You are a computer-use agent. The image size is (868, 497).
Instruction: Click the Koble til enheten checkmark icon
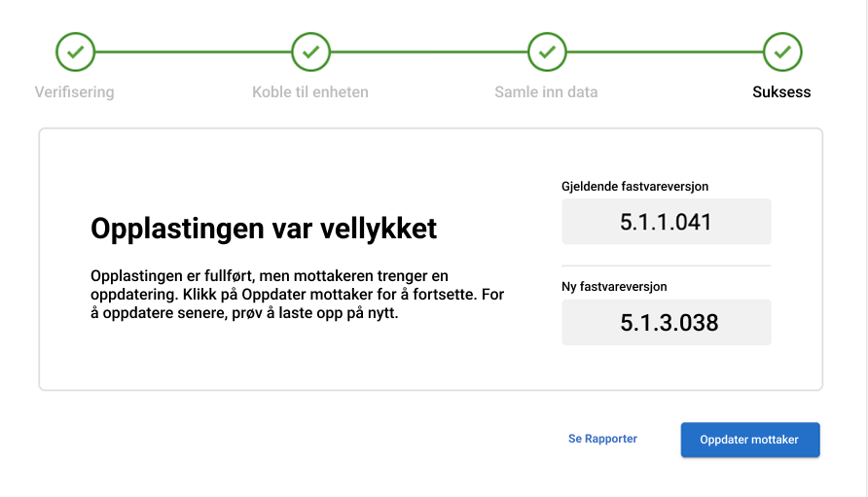click(310, 52)
